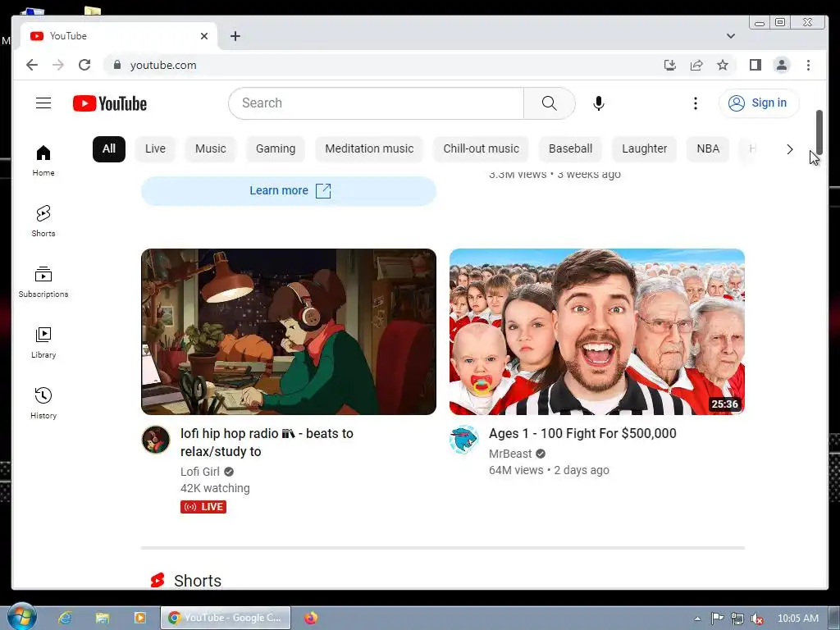The width and height of the screenshot is (840, 630).
Task: Click share this page icon
Action: pos(696,66)
